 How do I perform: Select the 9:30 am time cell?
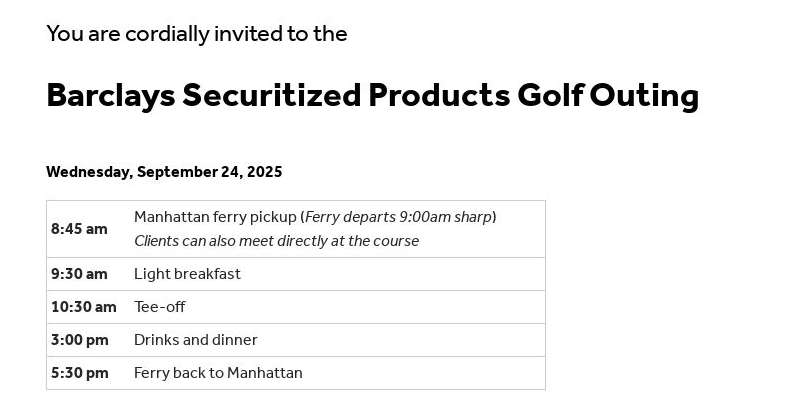79,274
